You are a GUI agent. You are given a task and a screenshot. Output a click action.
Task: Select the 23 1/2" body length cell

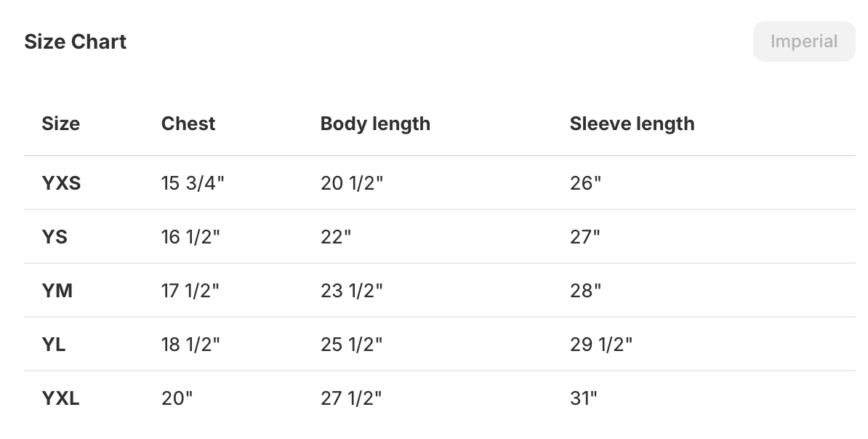pos(351,291)
